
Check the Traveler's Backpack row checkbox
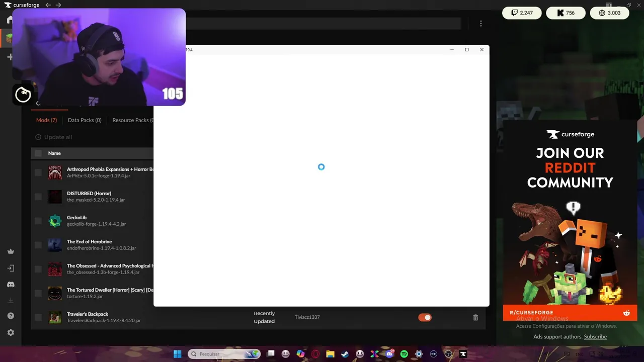pyautogui.click(x=38, y=317)
